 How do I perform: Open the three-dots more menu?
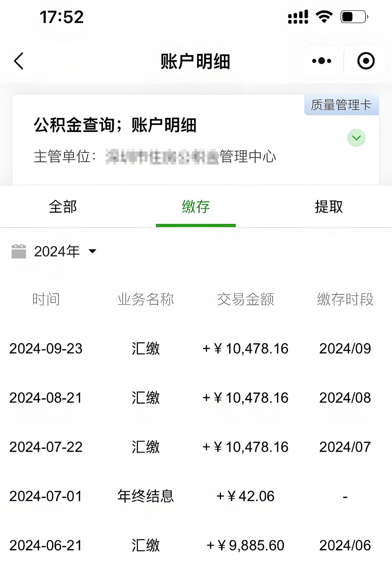(x=322, y=61)
